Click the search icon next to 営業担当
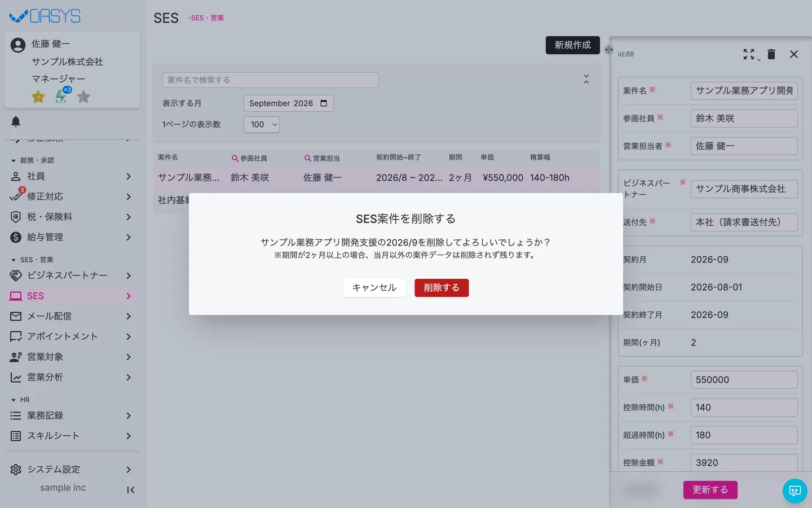The width and height of the screenshot is (812, 508). pos(308,159)
